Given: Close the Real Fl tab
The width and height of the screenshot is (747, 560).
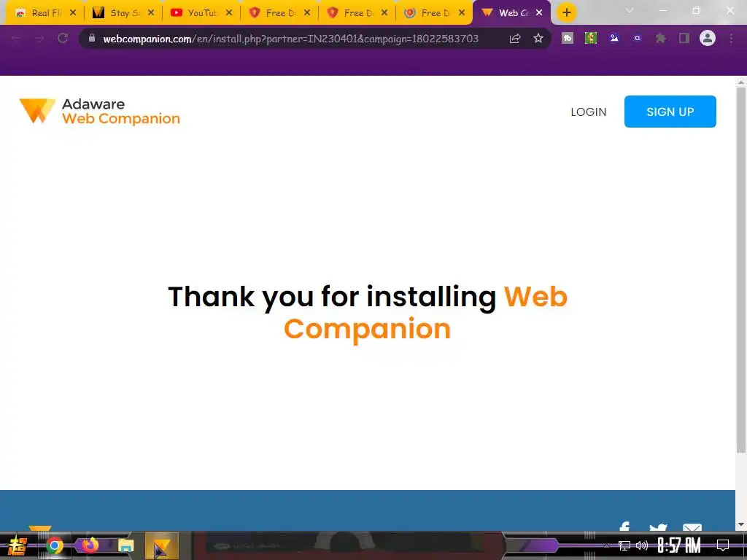Looking at the screenshot, I should click(x=72, y=13).
